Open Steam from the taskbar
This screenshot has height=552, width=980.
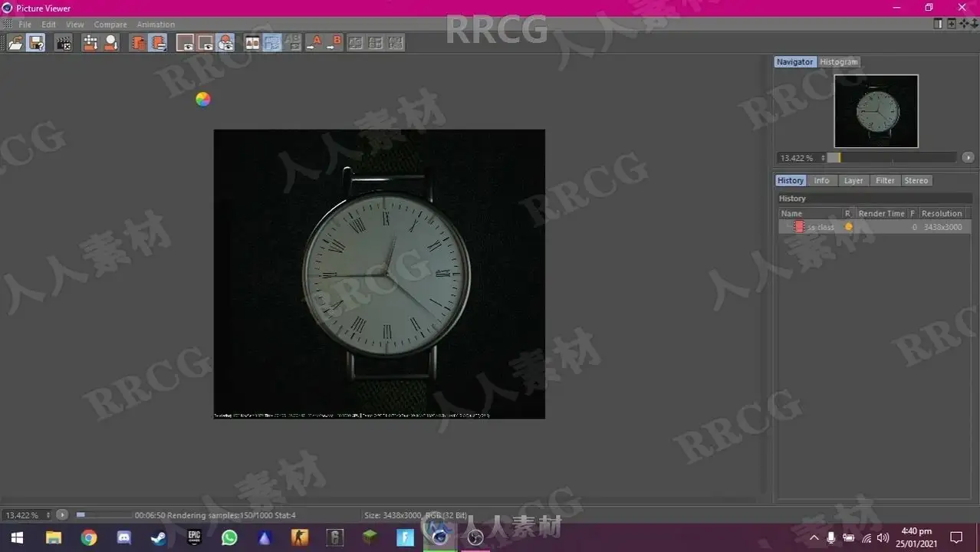(x=159, y=537)
